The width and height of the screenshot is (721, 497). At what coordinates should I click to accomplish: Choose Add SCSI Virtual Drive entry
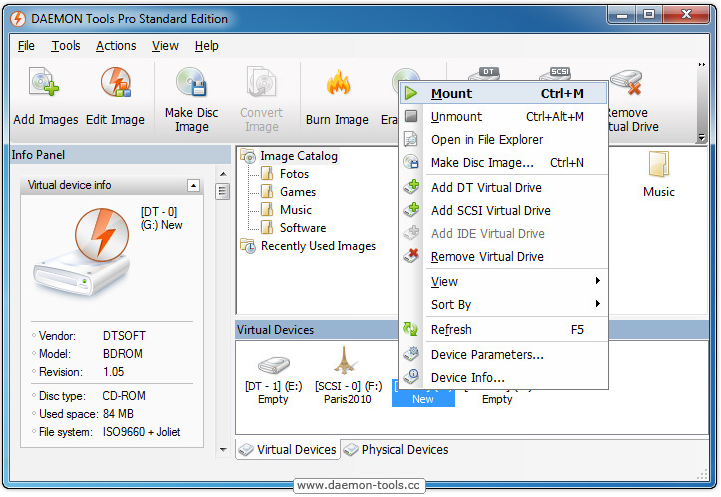(504, 210)
